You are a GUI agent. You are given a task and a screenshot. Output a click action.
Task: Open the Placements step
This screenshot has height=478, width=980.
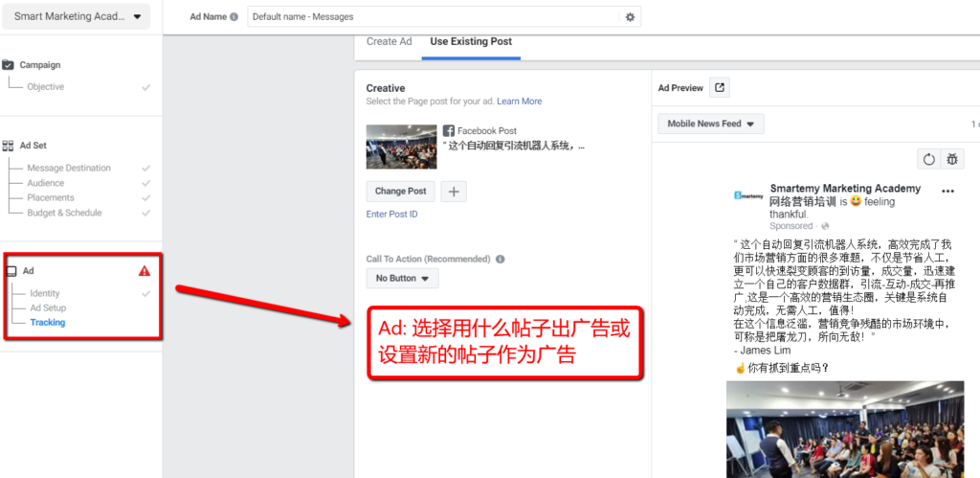51,197
